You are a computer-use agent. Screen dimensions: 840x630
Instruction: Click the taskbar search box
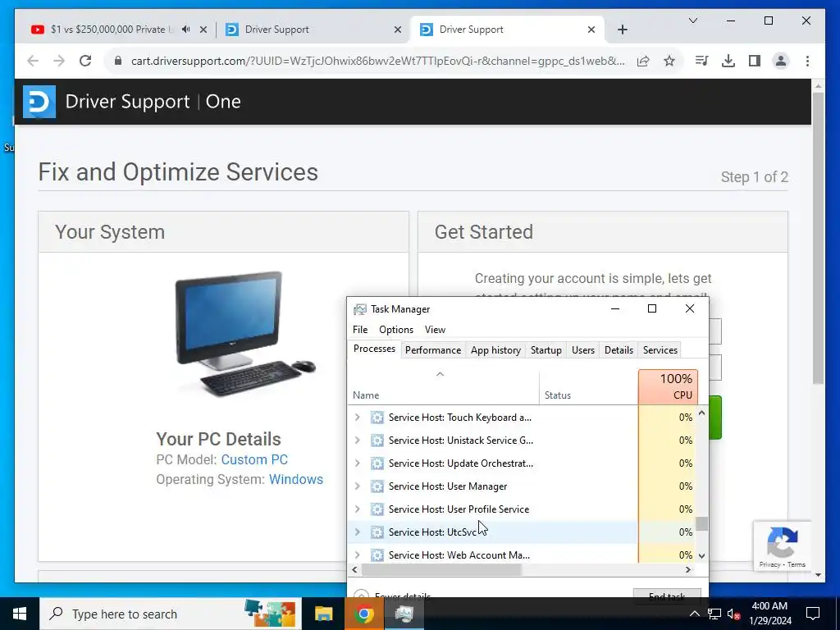pyautogui.click(x=171, y=614)
